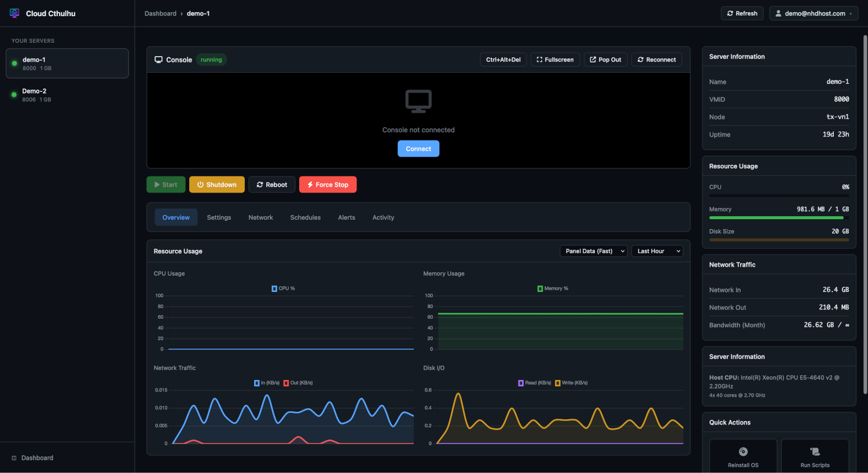Change the Last Hour time range dropdown
Viewport: 868px width, 473px height.
(657, 251)
